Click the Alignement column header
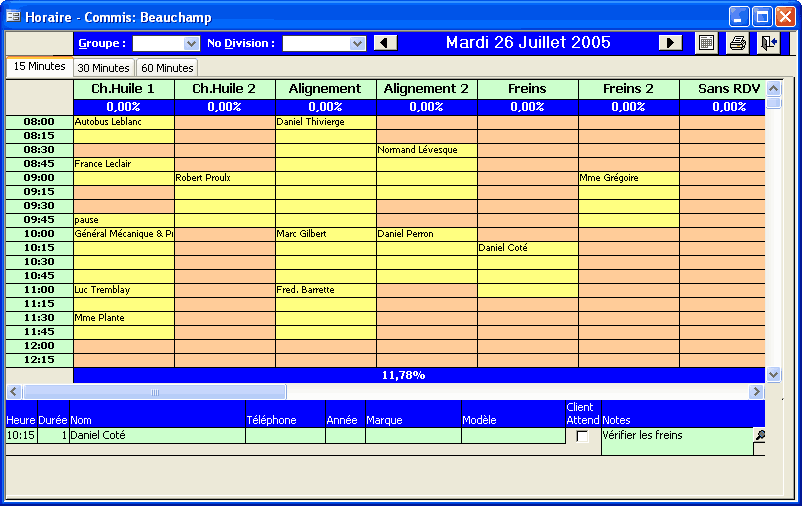This screenshot has width=802, height=506. 325,89
